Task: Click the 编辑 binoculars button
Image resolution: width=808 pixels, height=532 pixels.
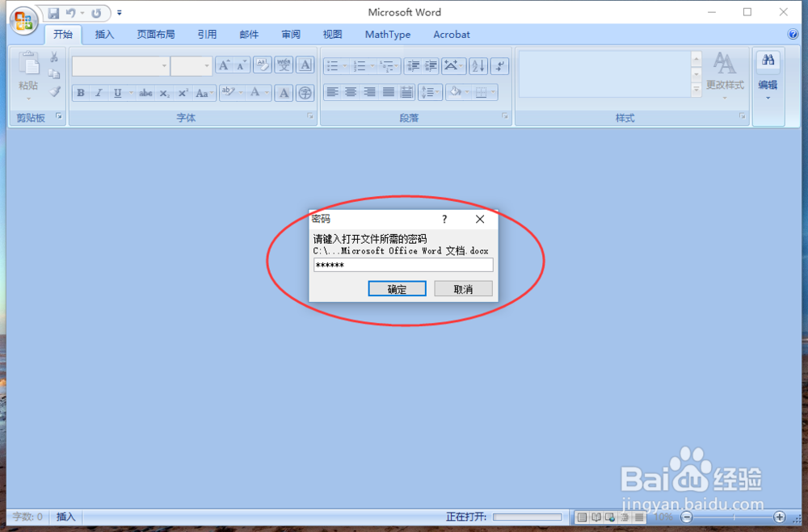Action: (768, 75)
